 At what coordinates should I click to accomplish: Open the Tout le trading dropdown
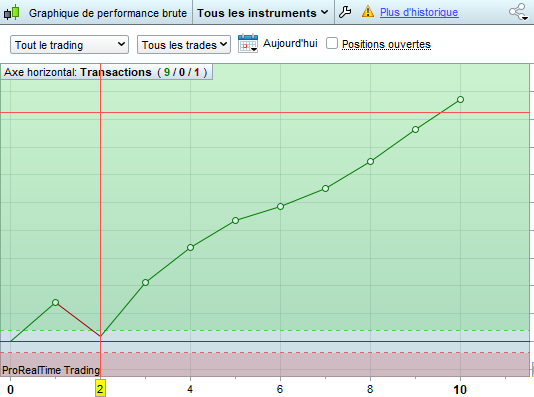point(69,45)
